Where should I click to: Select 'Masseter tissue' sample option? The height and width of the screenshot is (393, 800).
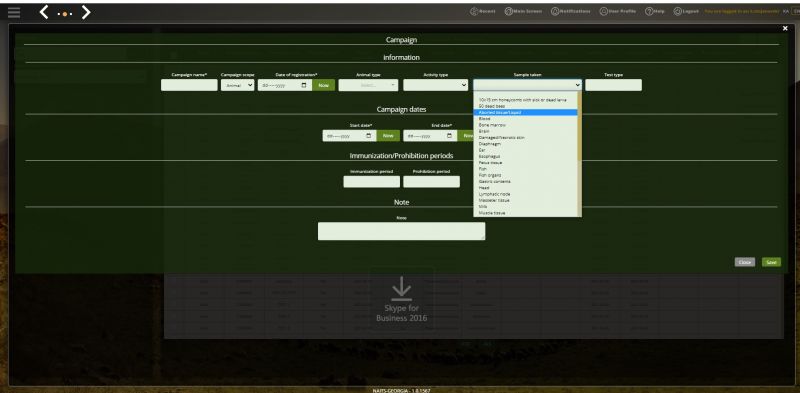[526, 200]
